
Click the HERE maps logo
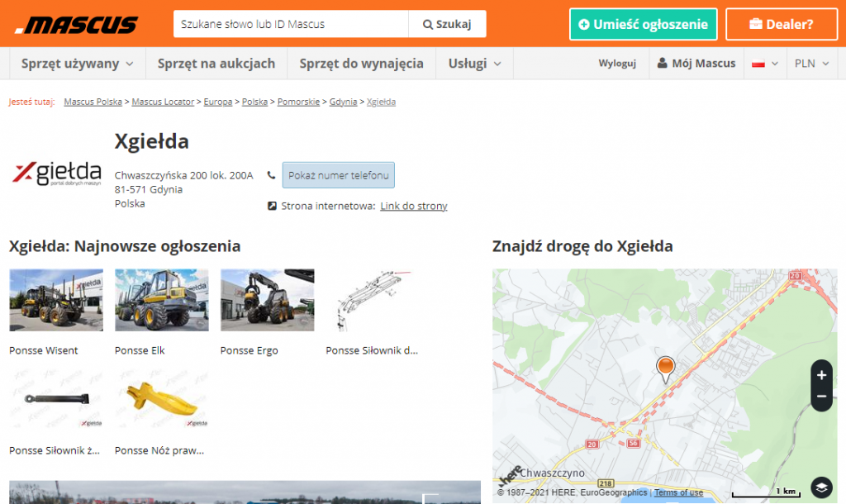click(x=511, y=475)
